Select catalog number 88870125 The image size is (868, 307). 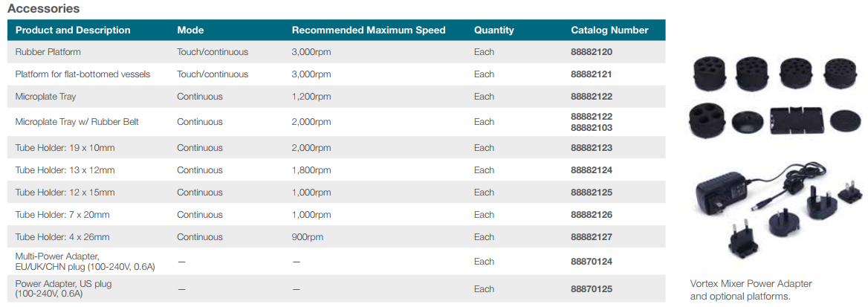592,289
